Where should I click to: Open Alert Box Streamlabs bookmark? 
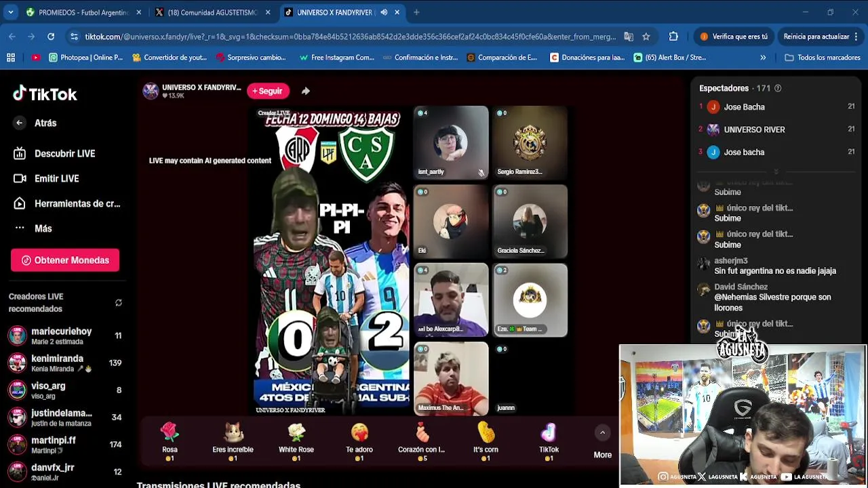tap(670, 58)
